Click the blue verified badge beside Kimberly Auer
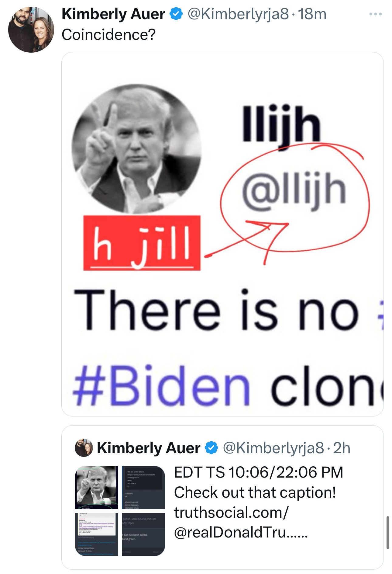392x574 pixels. [x=176, y=14]
